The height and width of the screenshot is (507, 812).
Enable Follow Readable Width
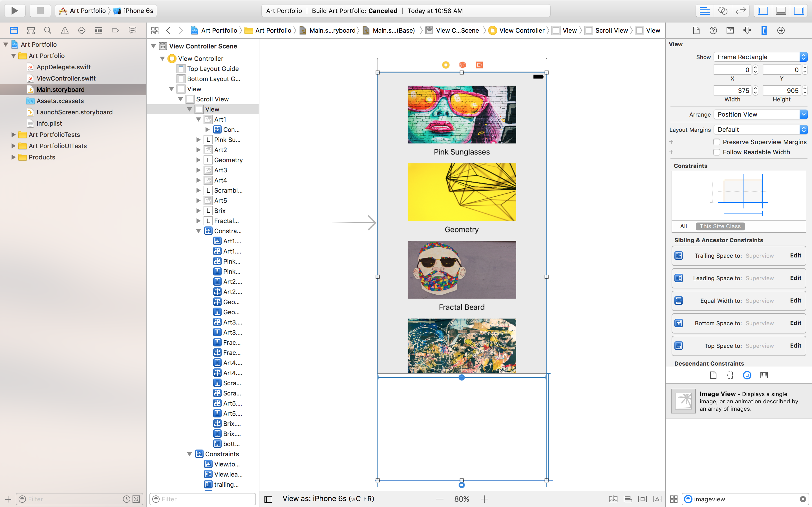717,152
